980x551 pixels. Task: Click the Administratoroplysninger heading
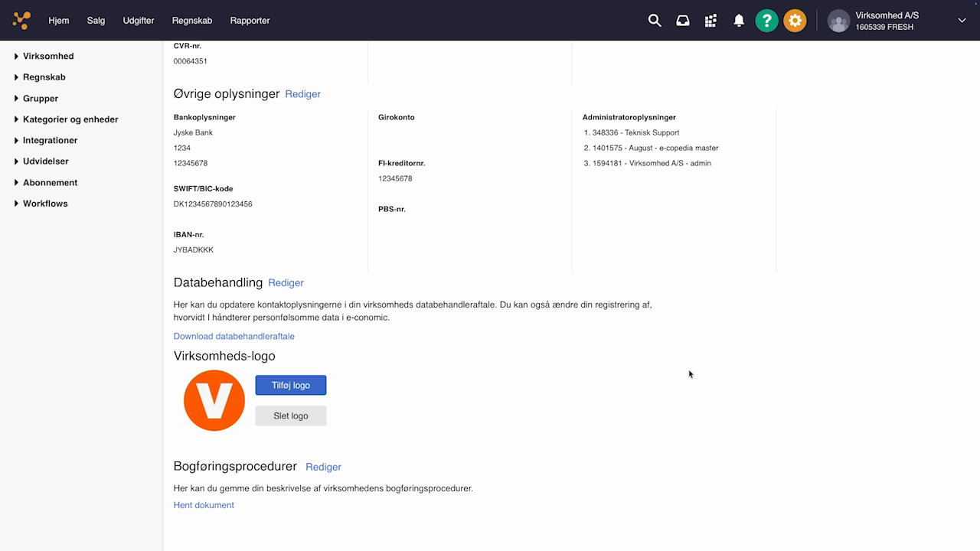coord(629,117)
